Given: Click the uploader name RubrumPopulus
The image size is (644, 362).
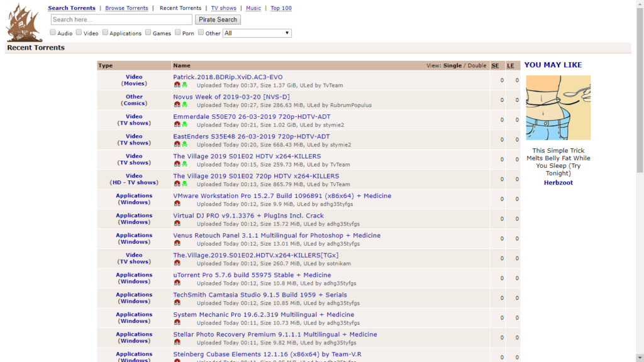Looking at the screenshot, I should point(351,105).
